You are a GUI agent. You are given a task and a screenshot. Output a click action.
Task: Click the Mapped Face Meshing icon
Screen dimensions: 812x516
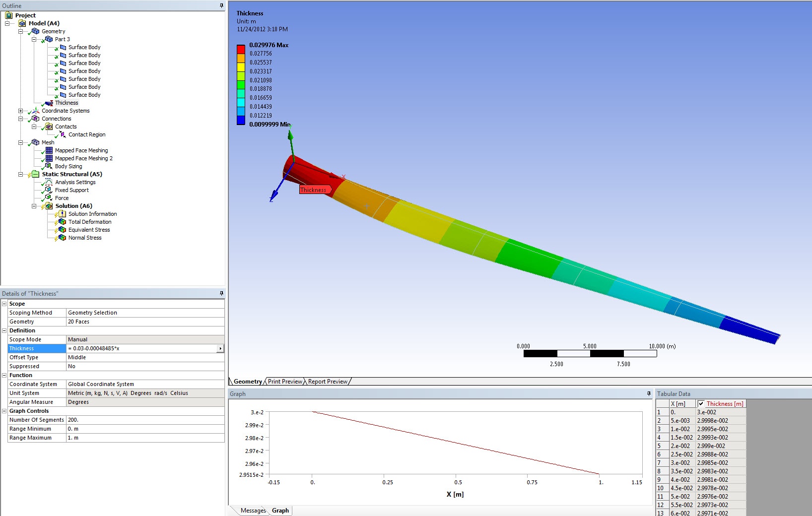(49, 150)
